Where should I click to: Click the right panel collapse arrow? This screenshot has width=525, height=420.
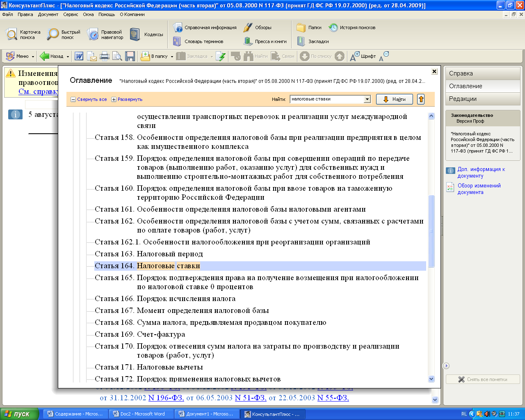tap(447, 366)
